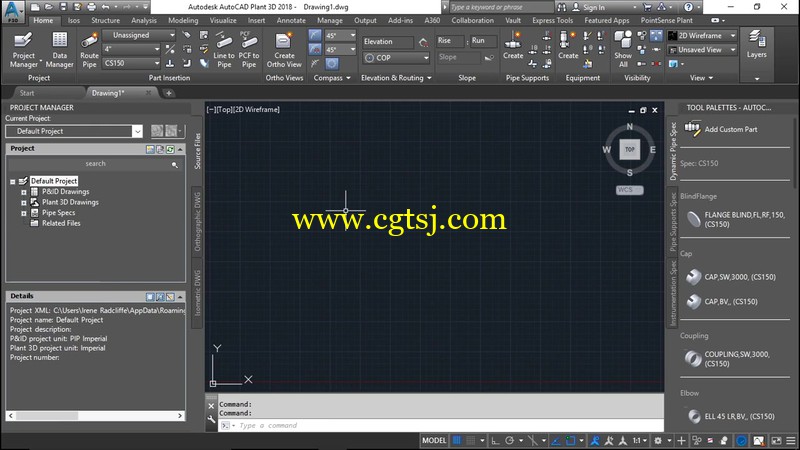Expand the Pipe Specs tree node
800x450 pixels.
coord(23,213)
